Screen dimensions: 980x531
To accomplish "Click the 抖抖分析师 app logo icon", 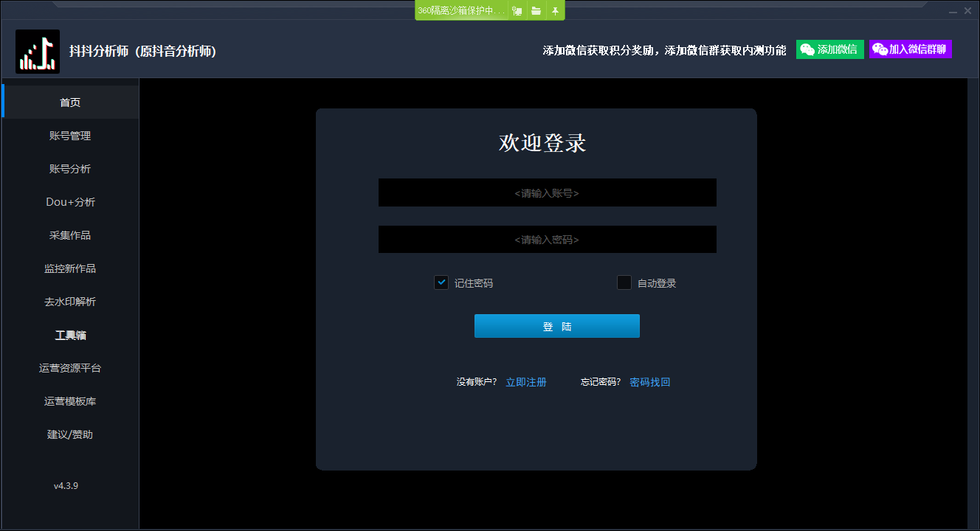I will (x=38, y=51).
